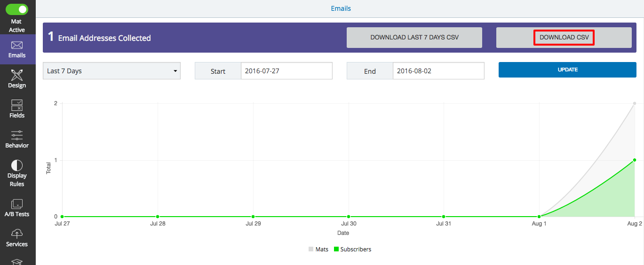This screenshot has width=644, height=265.
Task: Click the graduation cap icon in sidebar
Action: [17, 261]
